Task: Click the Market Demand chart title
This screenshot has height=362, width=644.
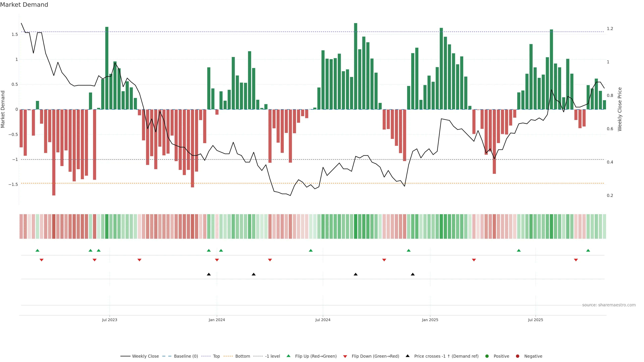Action: point(24,5)
